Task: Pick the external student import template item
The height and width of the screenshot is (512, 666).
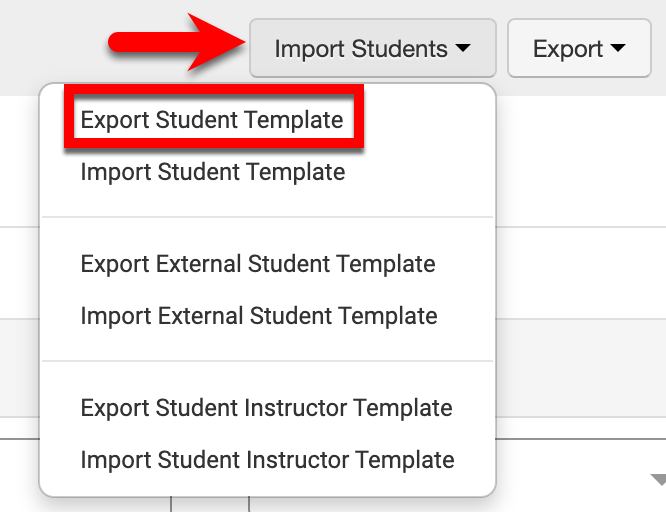Action: [258, 316]
